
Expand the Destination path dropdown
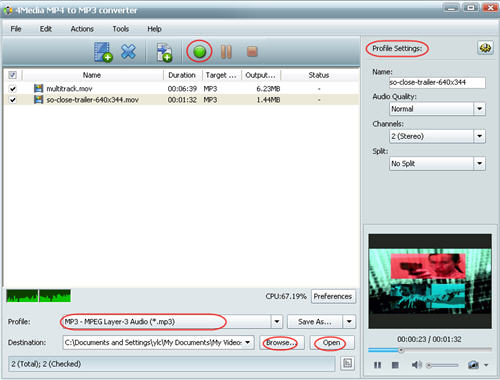247,342
